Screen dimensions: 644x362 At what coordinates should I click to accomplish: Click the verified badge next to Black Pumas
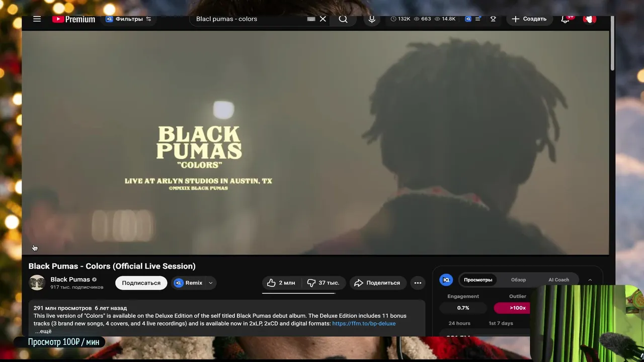pyautogui.click(x=94, y=280)
